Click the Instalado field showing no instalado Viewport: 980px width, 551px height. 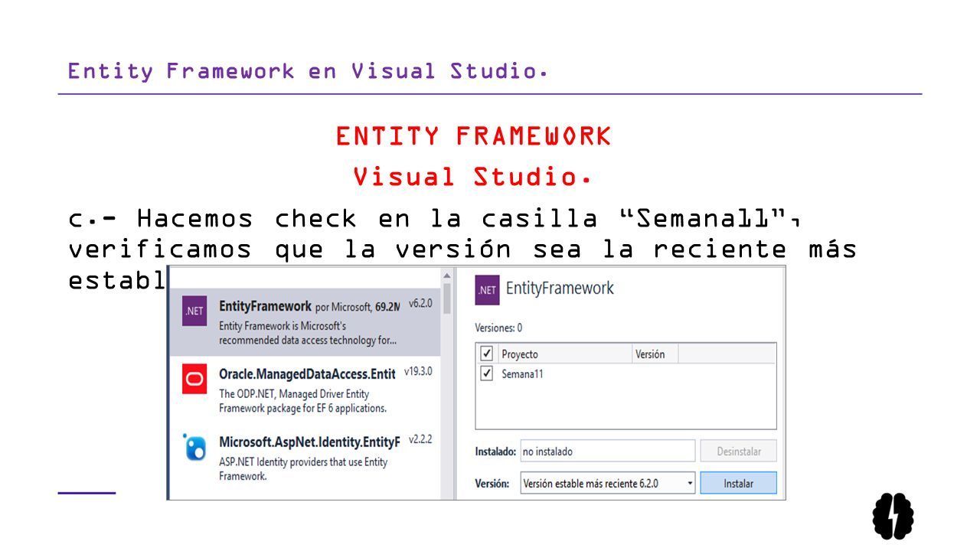[x=607, y=452]
